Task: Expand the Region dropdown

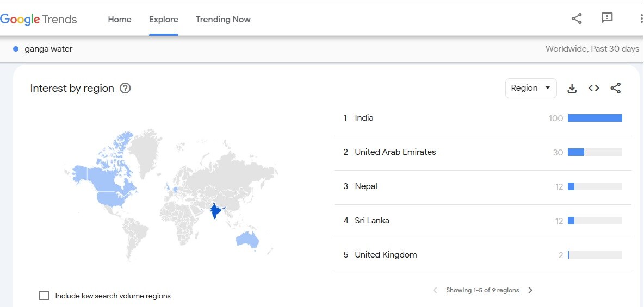Action: click(530, 88)
